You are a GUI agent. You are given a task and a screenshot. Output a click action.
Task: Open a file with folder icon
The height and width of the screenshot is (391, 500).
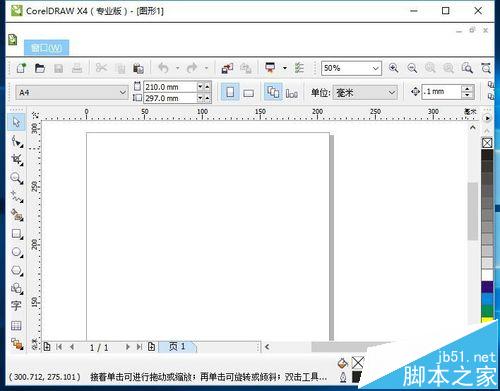coord(40,68)
